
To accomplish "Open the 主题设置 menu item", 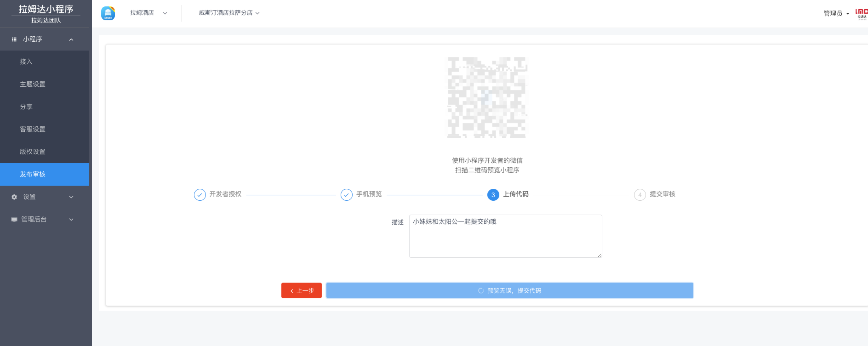I will pyautogui.click(x=45, y=85).
